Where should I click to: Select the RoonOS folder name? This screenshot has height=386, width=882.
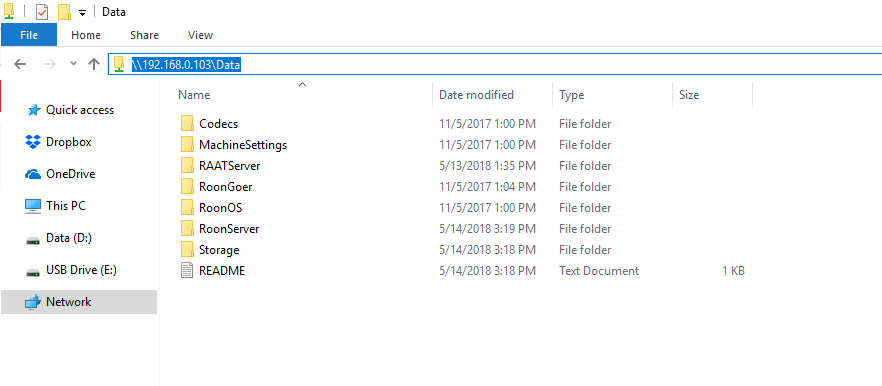220,208
